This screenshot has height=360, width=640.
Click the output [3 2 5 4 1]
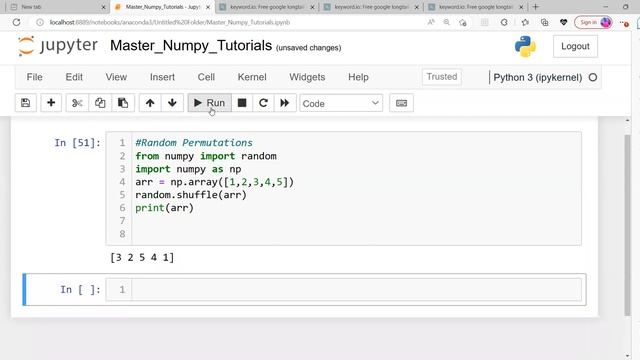click(142, 258)
